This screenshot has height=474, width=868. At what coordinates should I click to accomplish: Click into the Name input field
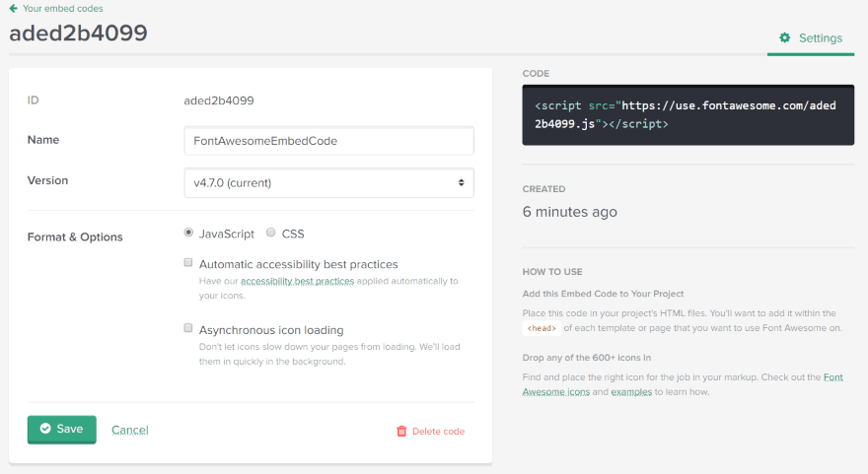click(328, 141)
